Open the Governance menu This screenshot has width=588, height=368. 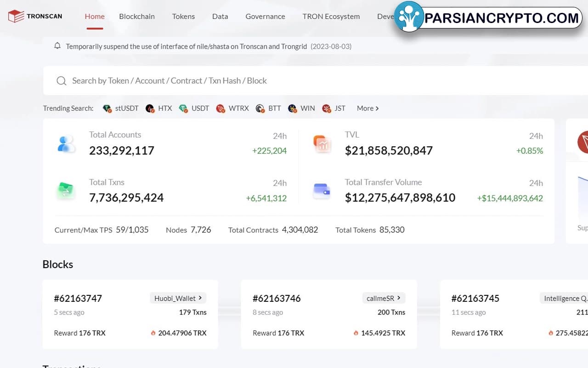point(265,17)
